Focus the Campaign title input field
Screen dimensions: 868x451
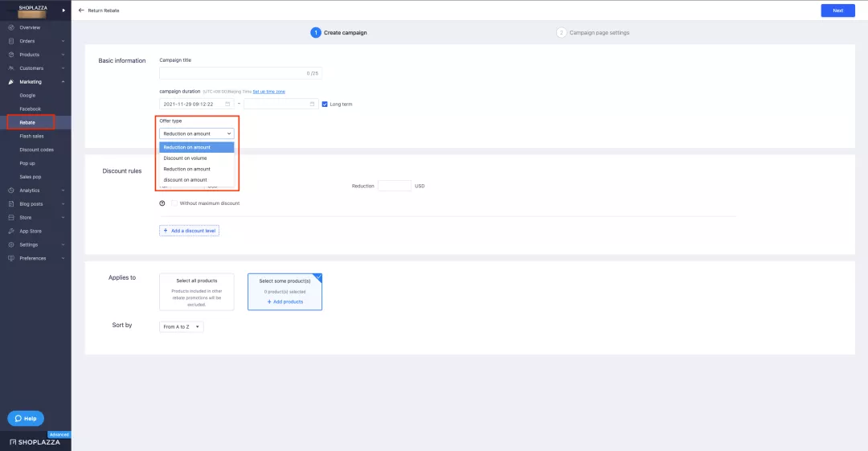coord(240,73)
